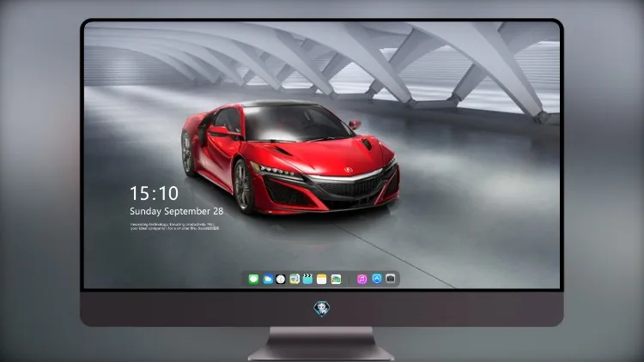Viewport: 644px width, 362px height.
Task: Open the Camera app in dock
Action: [391, 279]
